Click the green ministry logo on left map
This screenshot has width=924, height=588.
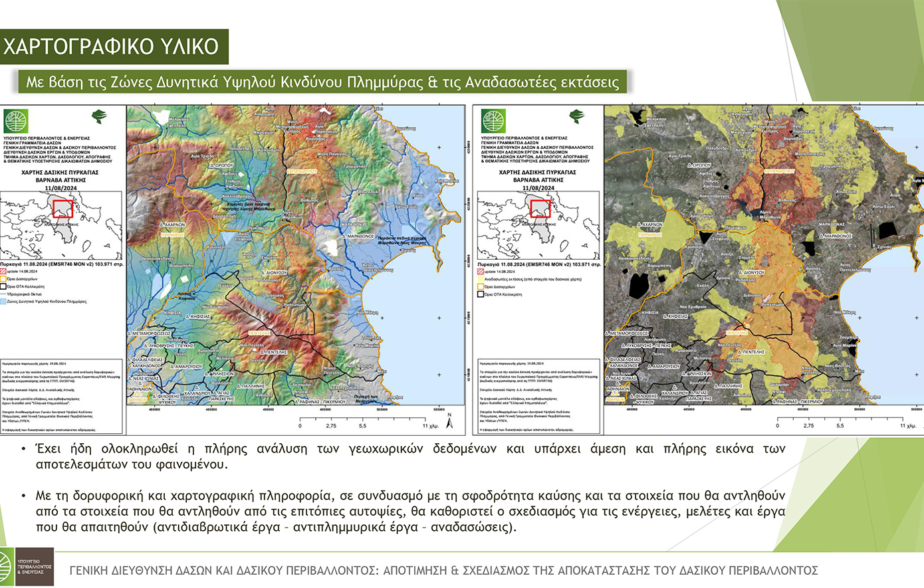click(15, 122)
